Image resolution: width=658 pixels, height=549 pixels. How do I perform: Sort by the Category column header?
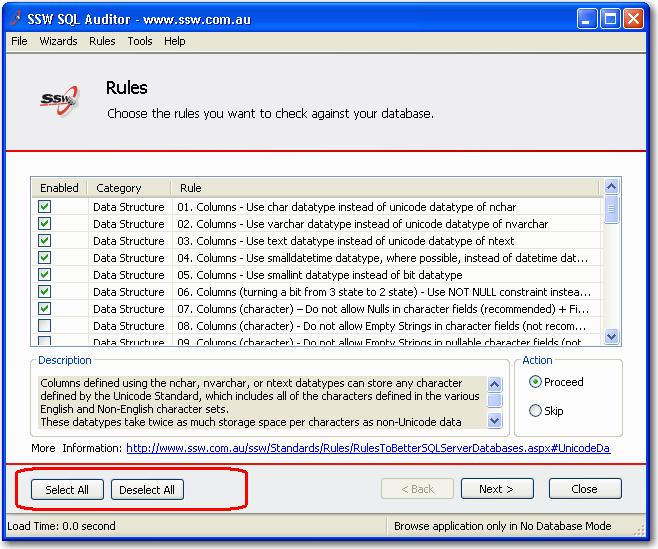click(118, 188)
